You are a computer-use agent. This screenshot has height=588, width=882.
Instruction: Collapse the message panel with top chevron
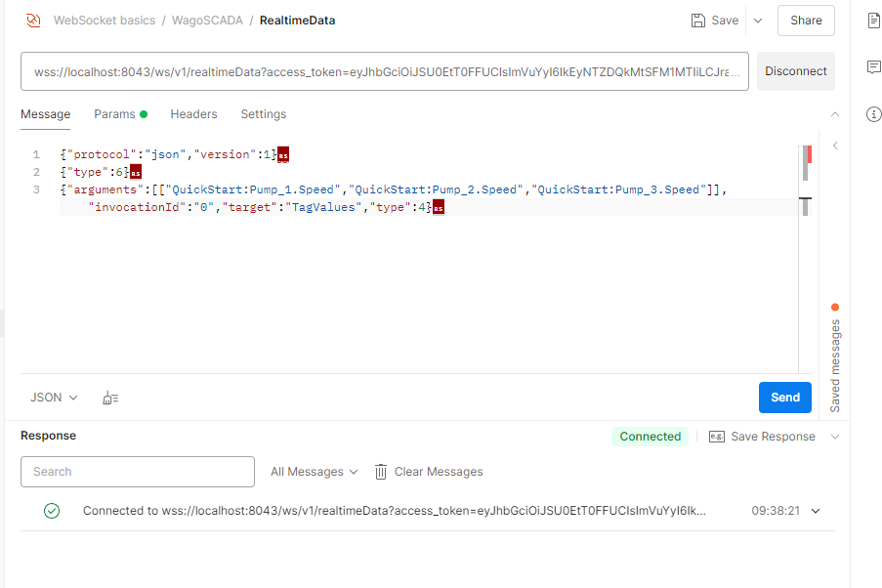[834, 114]
